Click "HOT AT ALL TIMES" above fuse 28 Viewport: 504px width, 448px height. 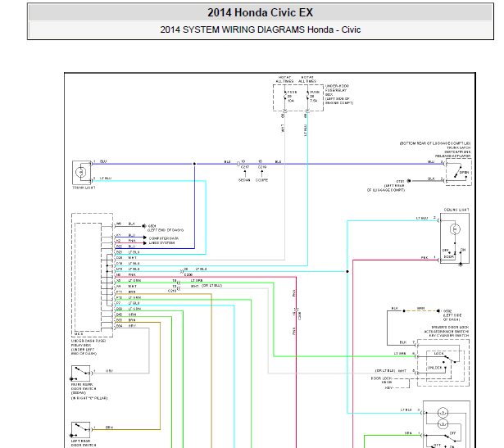point(307,79)
